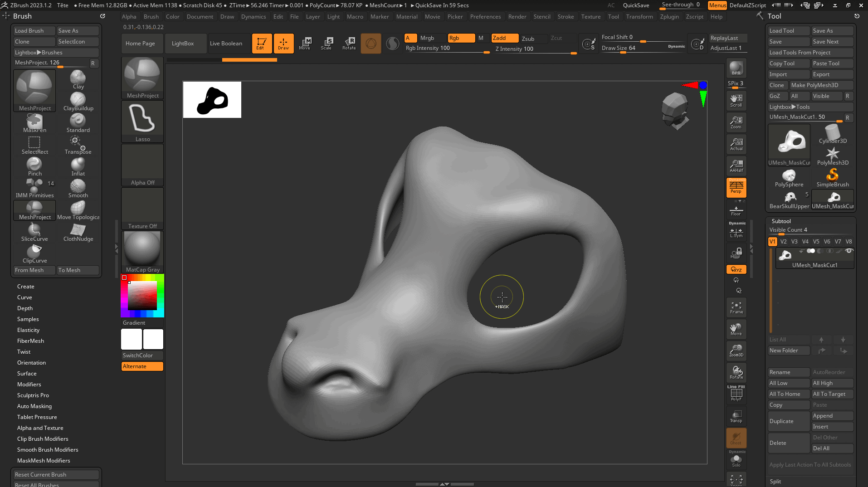Click the Frame view icon

pyautogui.click(x=736, y=307)
